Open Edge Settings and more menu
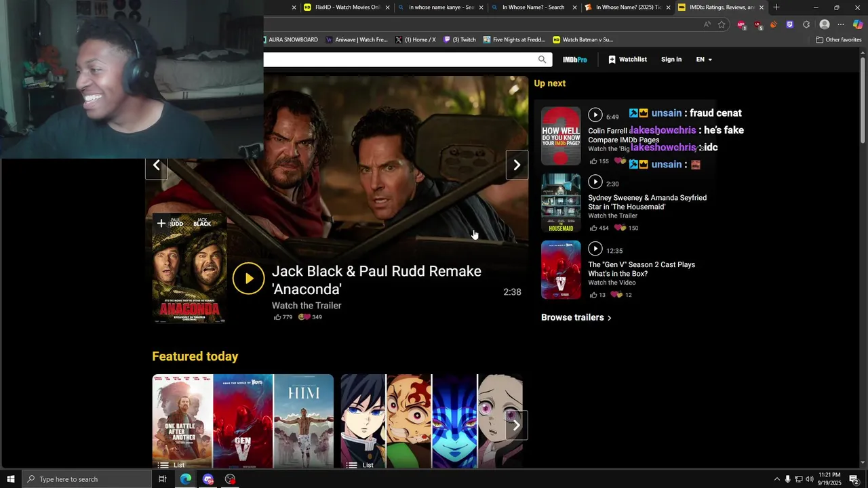 (x=841, y=24)
